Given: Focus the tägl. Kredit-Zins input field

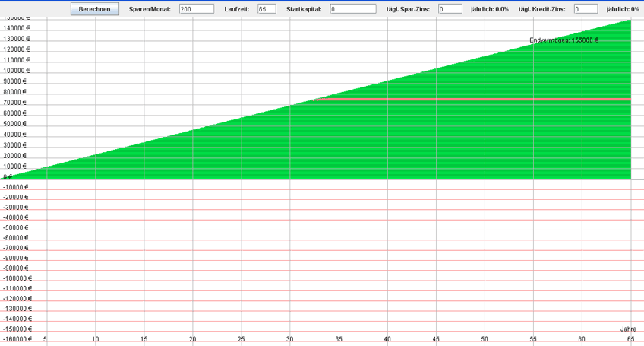Looking at the screenshot, I should 586,9.
